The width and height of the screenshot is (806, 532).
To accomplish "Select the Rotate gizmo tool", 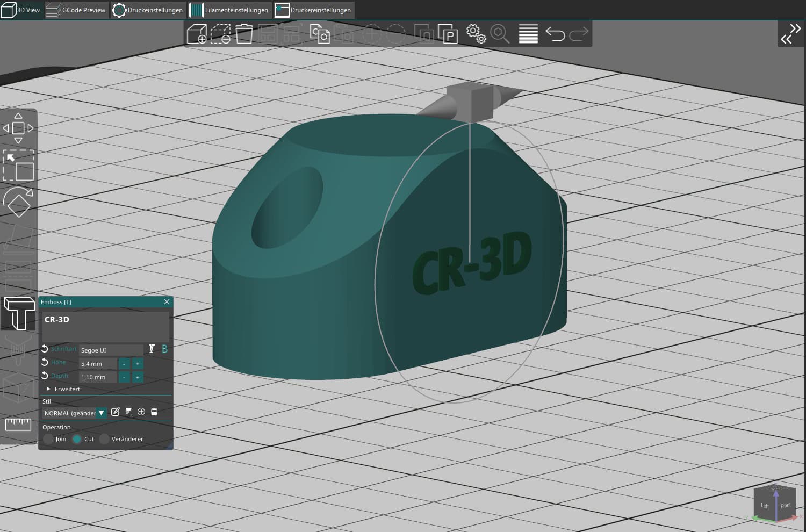I will (18, 202).
